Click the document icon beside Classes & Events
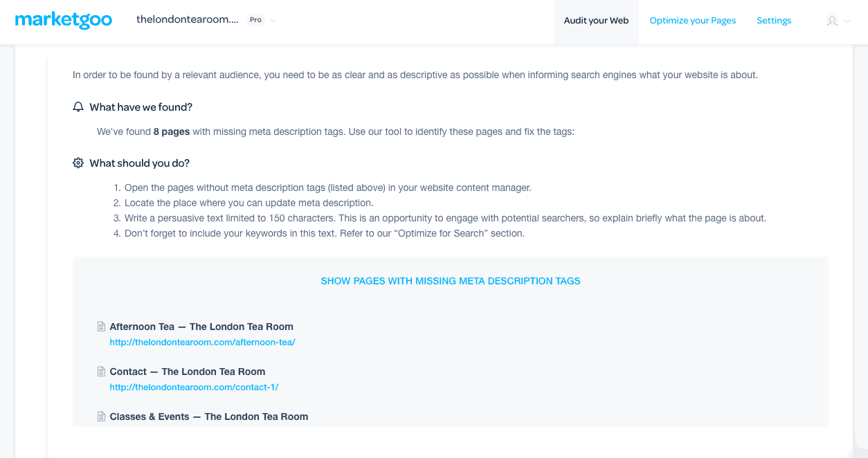 point(102,416)
